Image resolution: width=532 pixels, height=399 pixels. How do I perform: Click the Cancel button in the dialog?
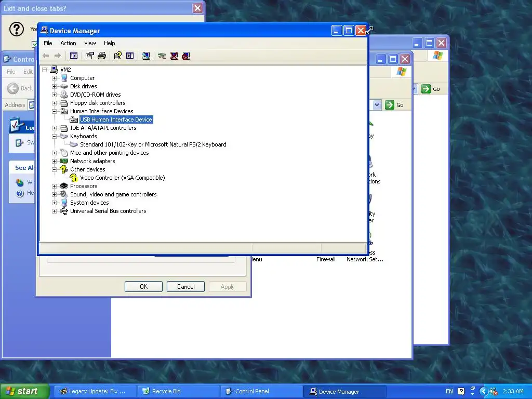185,287
